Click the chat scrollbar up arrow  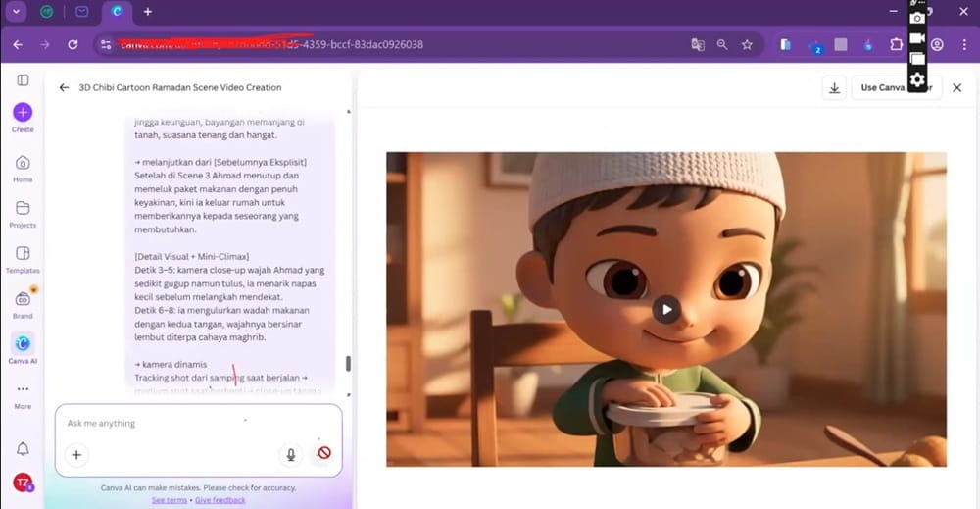pyautogui.click(x=348, y=112)
